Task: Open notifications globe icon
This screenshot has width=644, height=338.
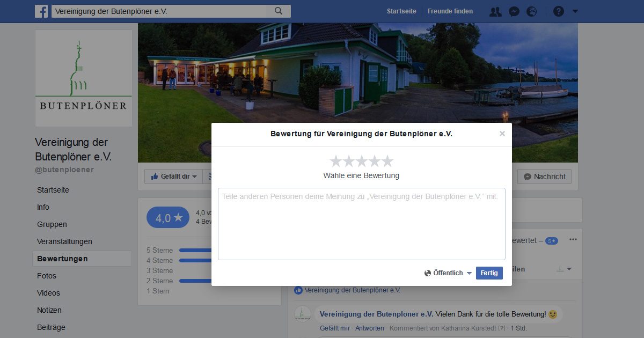Action: click(x=532, y=11)
